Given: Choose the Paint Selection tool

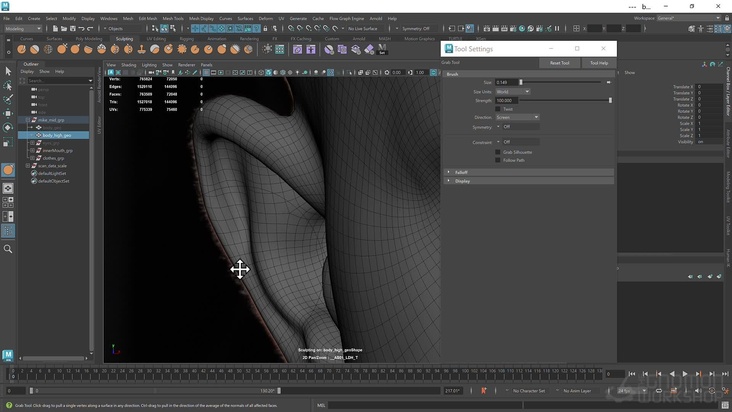Looking at the screenshot, I should (x=8, y=100).
